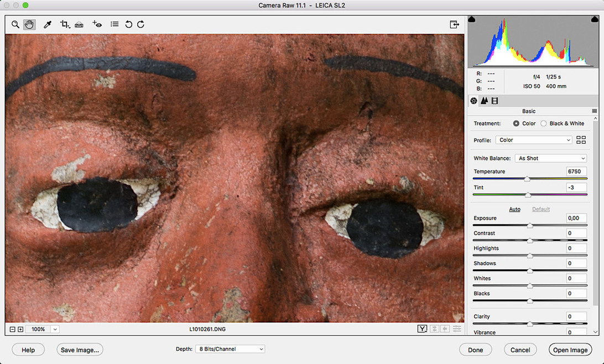
Task: Switch to the filmstrip panel tab
Action: coord(494,101)
